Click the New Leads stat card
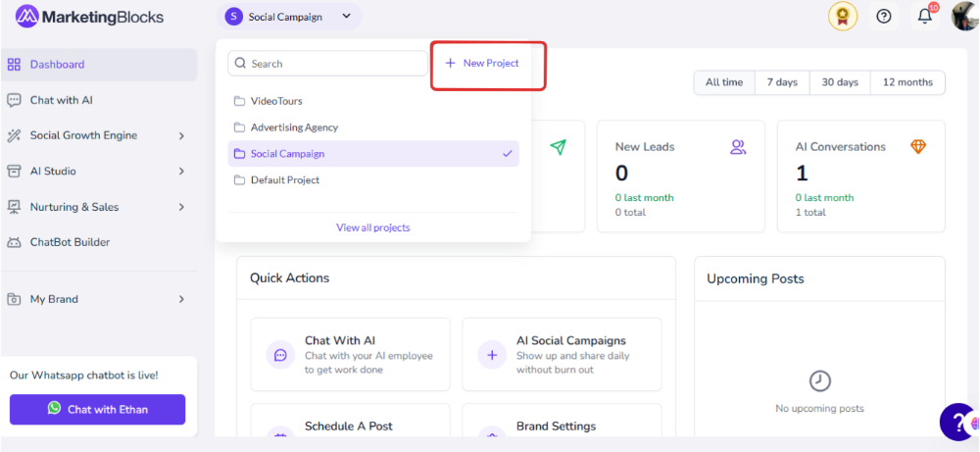The width and height of the screenshot is (980, 452). tap(681, 176)
